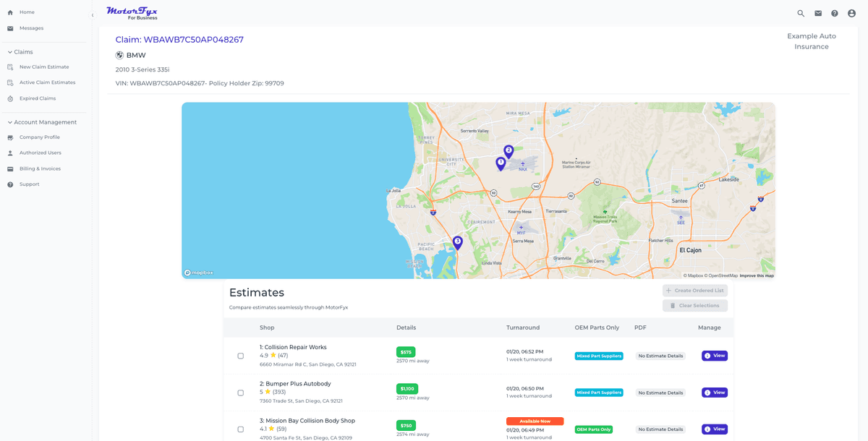Collapse the sidebar with the chevron
The image size is (868, 441).
[x=93, y=15]
